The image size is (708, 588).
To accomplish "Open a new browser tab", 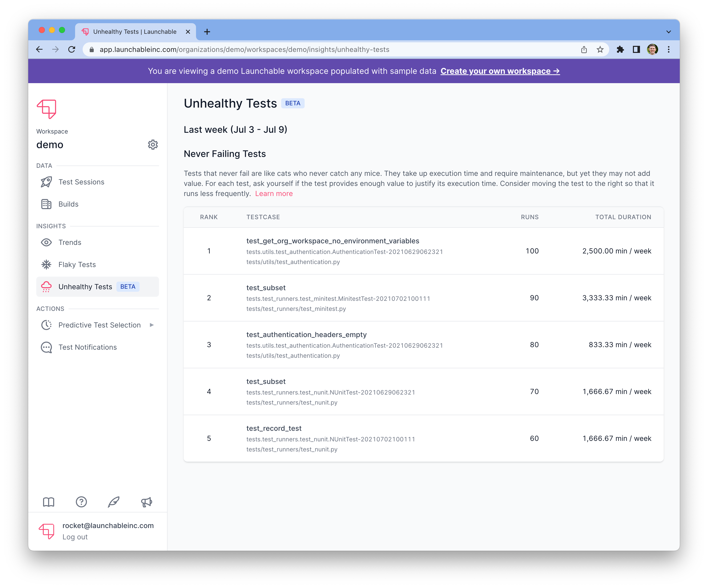I will (x=207, y=32).
